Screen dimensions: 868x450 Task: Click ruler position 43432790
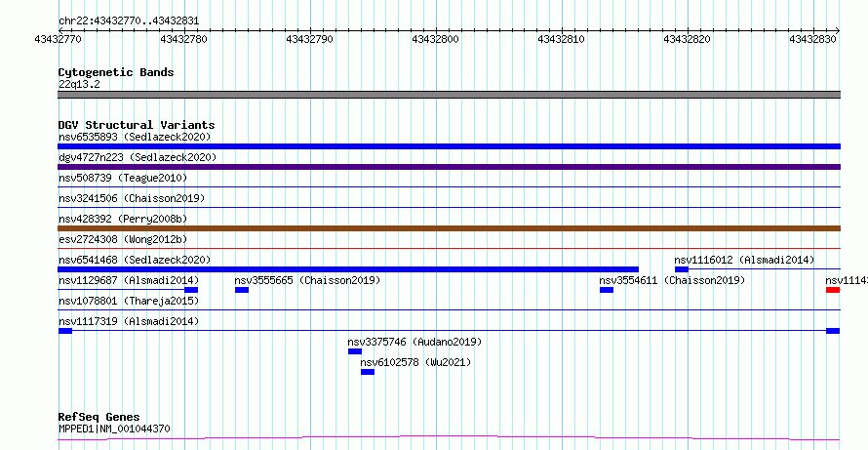coord(310,39)
